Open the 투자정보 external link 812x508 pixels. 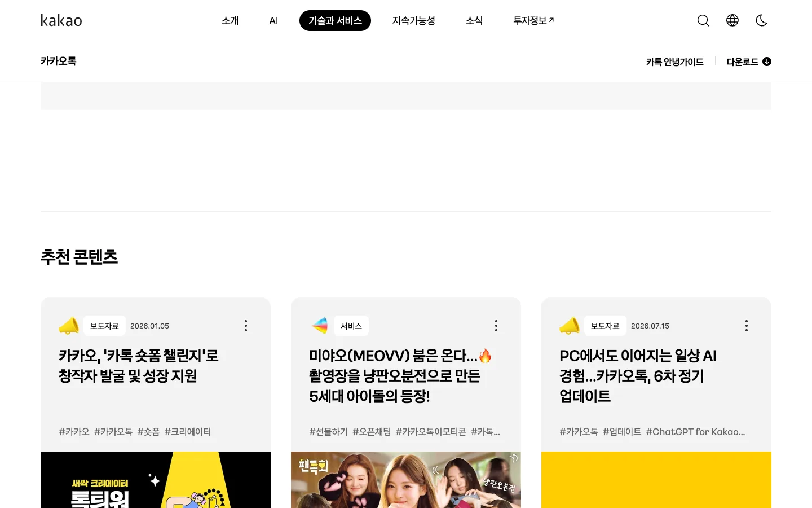click(533, 20)
